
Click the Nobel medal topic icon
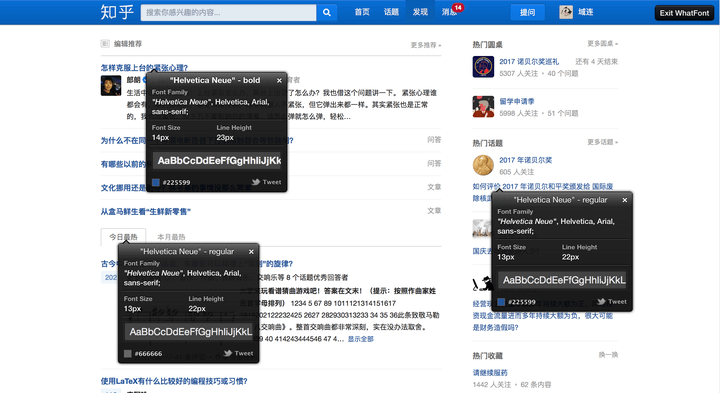point(483,165)
